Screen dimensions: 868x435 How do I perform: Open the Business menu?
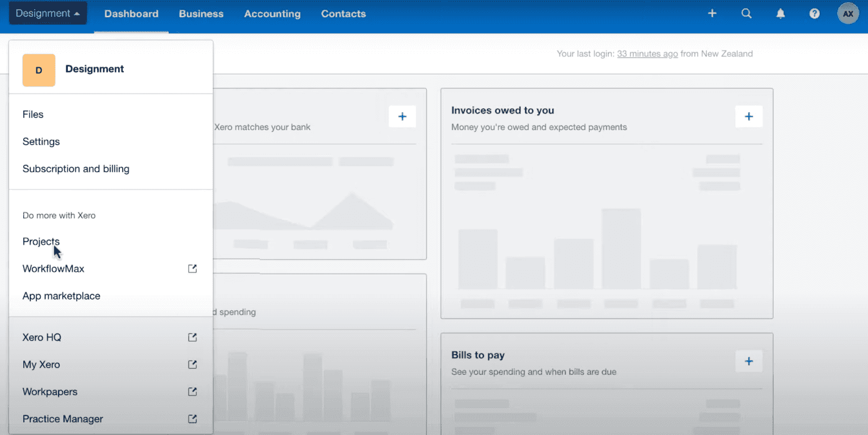click(x=201, y=14)
